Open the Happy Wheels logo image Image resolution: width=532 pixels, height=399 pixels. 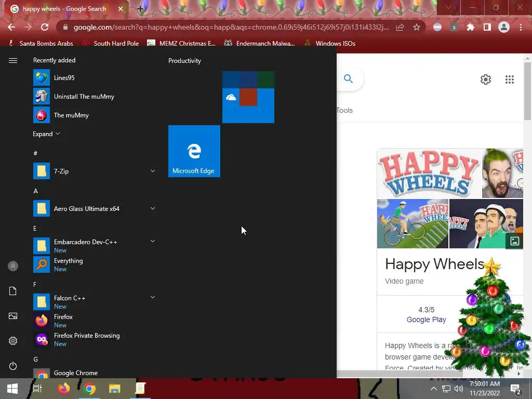pyautogui.click(x=429, y=174)
